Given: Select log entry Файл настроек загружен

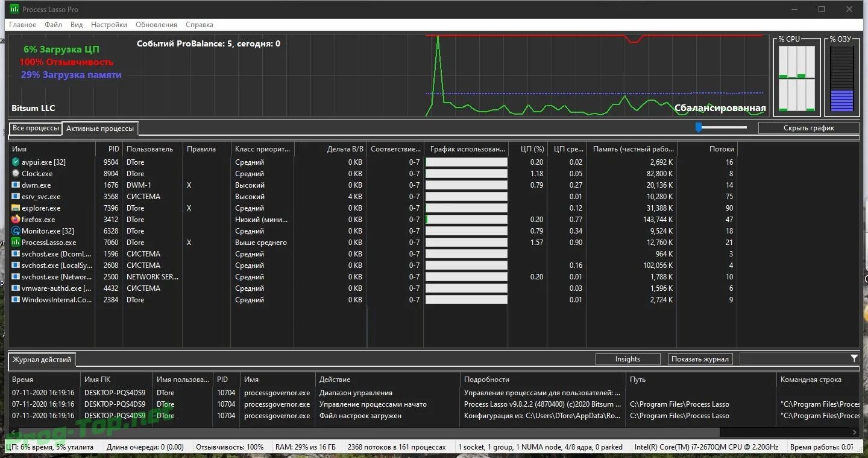Looking at the screenshot, I should coord(360,416).
